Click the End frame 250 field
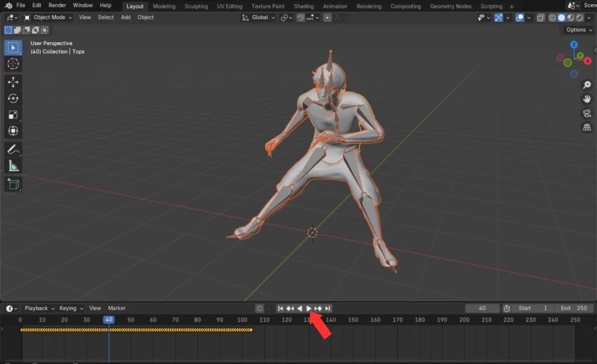The height and width of the screenshot is (364, 597). 574,308
